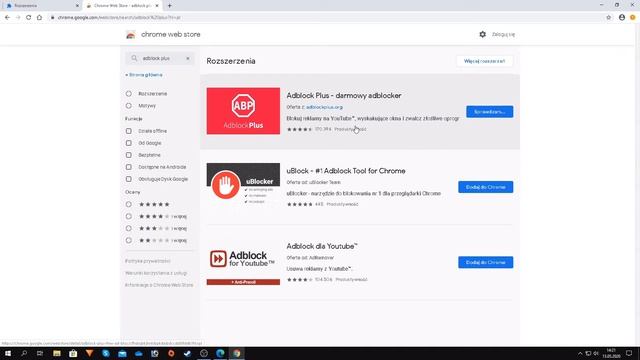
Task: Select four stars and up rating filter
Action: click(x=129, y=216)
